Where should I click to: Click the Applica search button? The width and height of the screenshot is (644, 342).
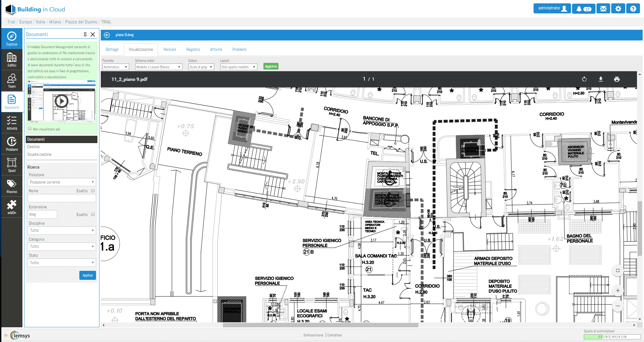(x=87, y=275)
